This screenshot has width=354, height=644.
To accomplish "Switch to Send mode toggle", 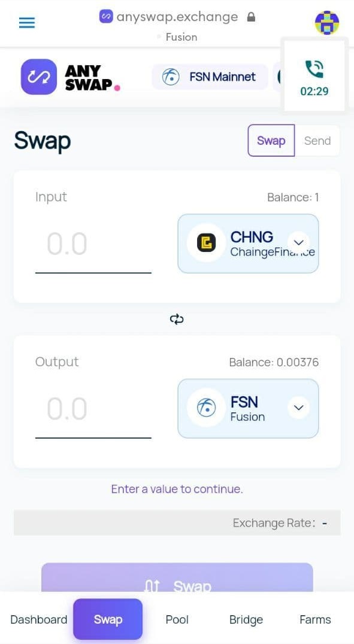I will tap(317, 141).
